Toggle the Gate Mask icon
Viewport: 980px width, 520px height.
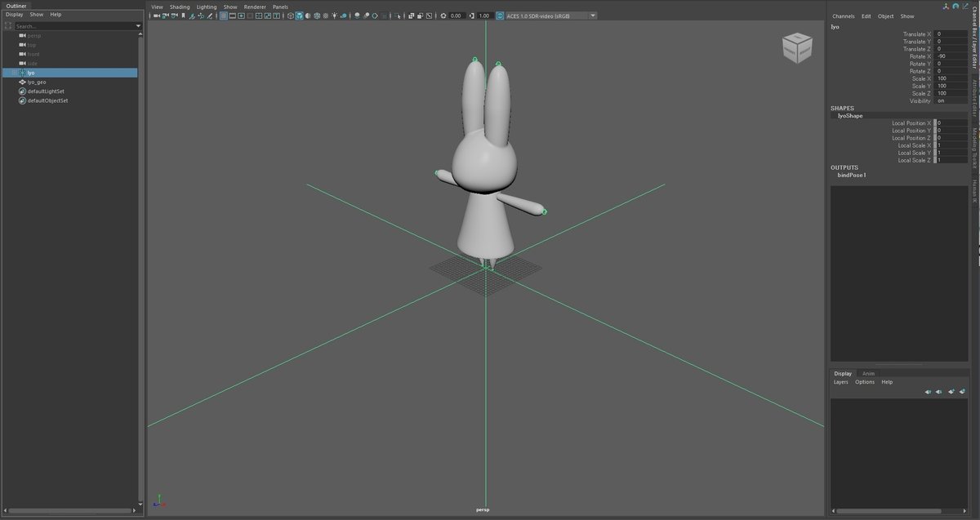point(250,16)
